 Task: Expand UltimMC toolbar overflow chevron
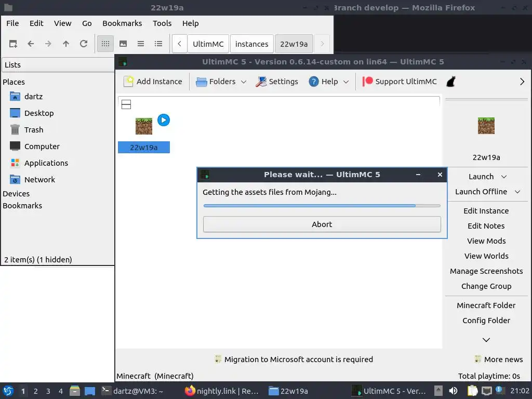tap(522, 82)
